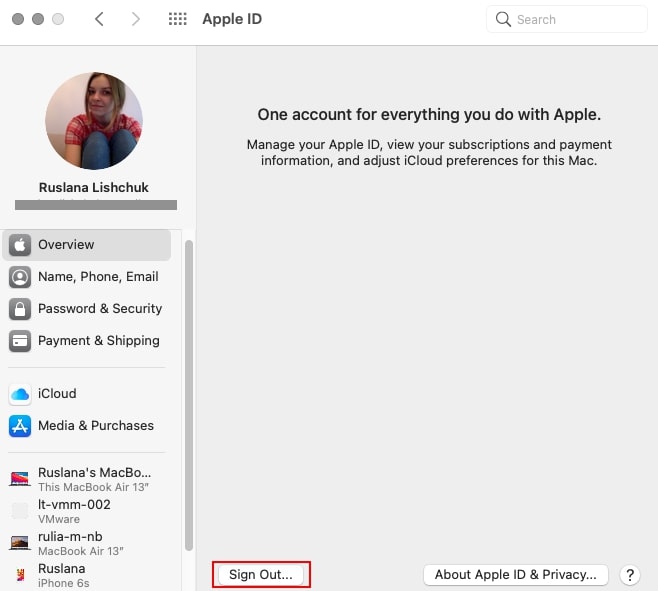Viewport: 658px width, 591px height.
Task: Click the rulia-m-nb MacBook icon
Action: pos(20,543)
